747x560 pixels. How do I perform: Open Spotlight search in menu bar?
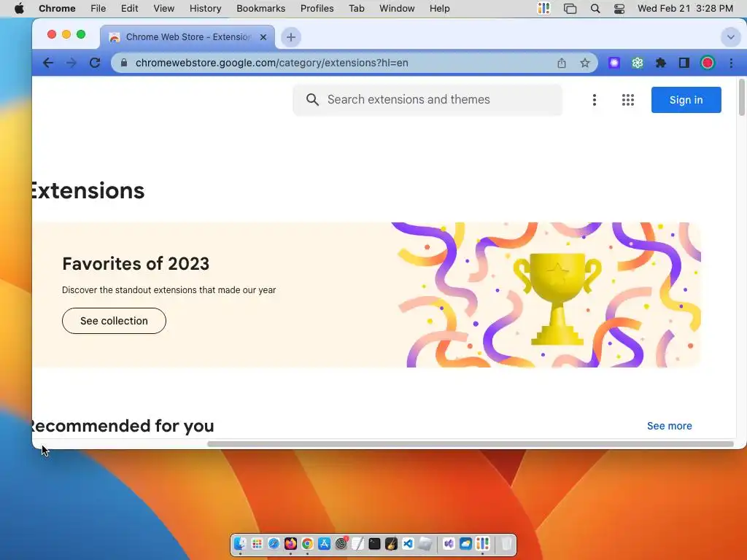tap(595, 9)
